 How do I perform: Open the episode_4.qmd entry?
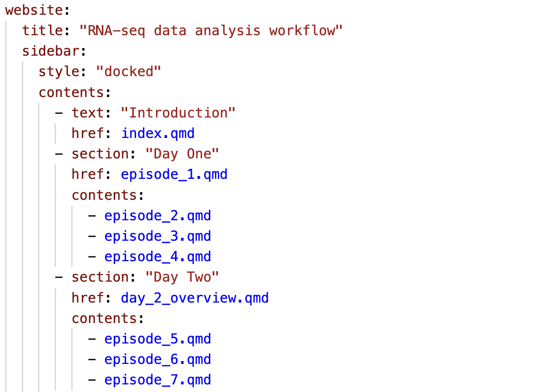point(157,257)
